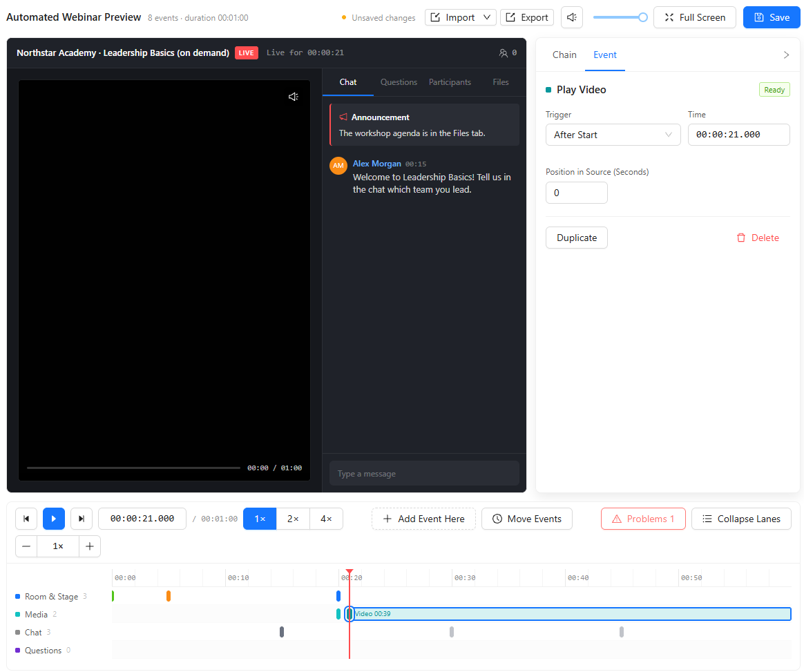Open the Participants tab

coord(450,82)
